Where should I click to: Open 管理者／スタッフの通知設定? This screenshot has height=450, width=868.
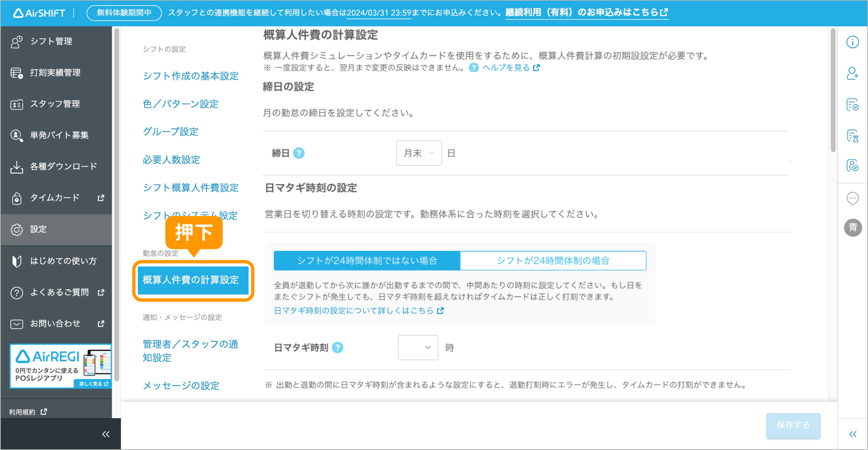tap(190, 351)
